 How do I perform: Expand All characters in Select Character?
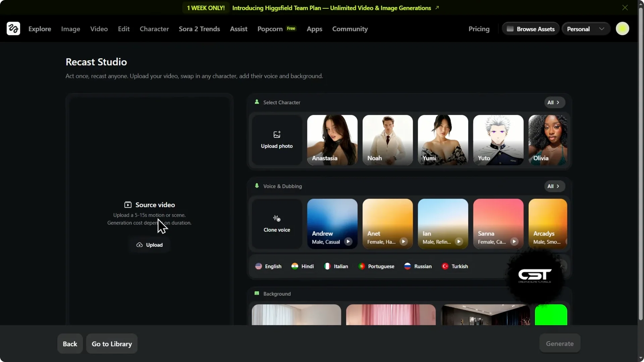click(x=554, y=102)
